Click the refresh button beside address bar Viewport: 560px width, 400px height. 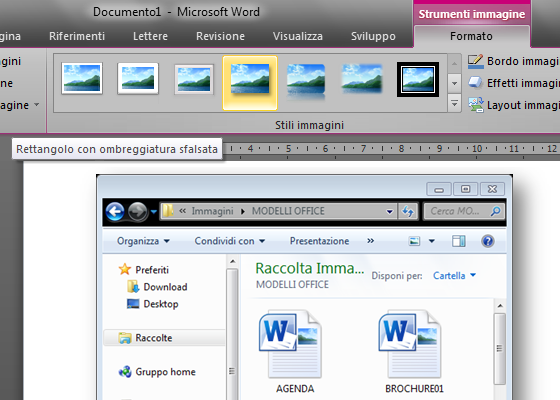(408, 211)
